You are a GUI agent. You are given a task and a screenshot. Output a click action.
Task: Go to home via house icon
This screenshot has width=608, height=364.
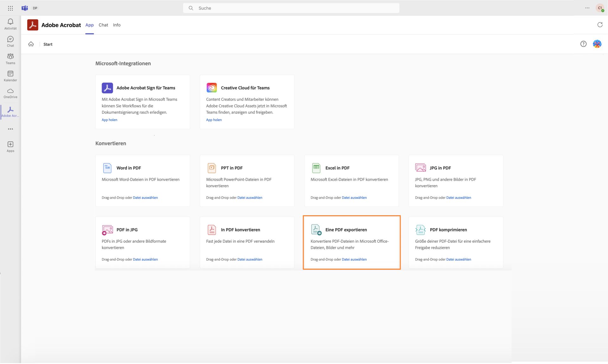(31, 44)
